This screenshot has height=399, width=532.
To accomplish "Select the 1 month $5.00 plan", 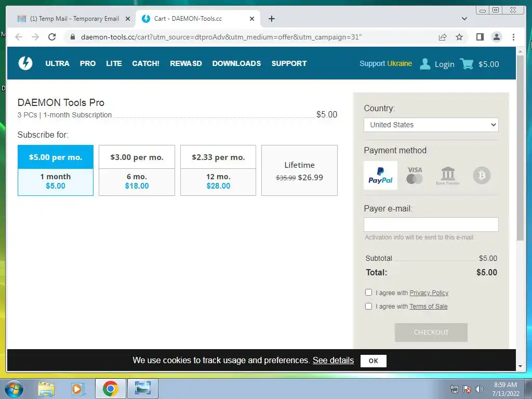I will click(x=56, y=170).
